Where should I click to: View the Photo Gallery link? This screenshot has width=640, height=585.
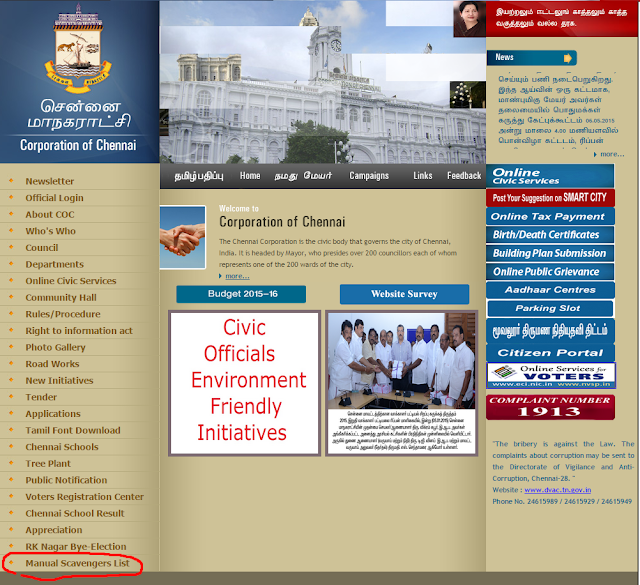(x=55, y=347)
